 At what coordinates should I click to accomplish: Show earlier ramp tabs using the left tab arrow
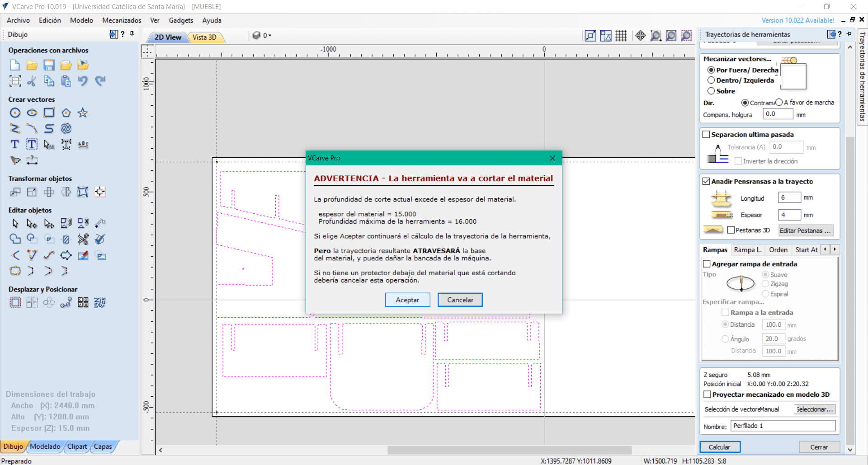(825, 249)
